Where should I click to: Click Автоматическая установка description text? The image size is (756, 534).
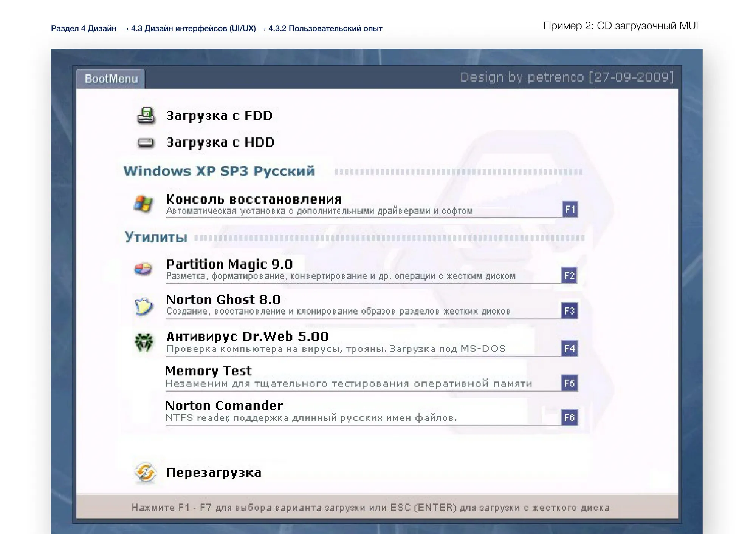(319, 211)
